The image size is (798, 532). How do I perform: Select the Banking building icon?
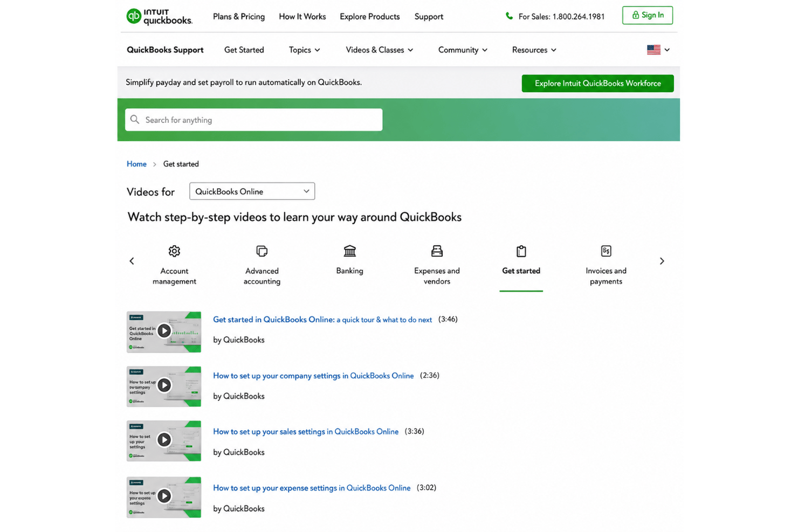point(349,251)
